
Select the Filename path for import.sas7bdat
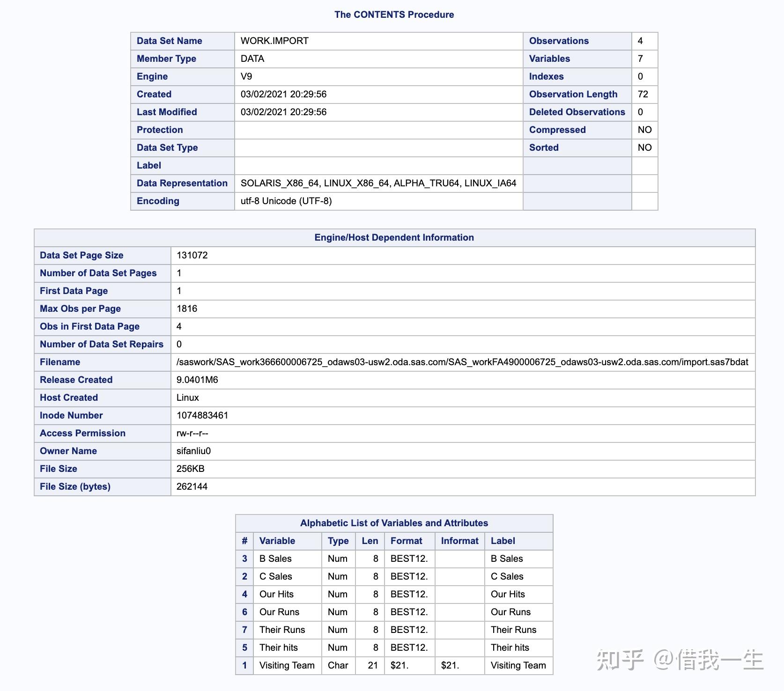click(x=463, y=362)
